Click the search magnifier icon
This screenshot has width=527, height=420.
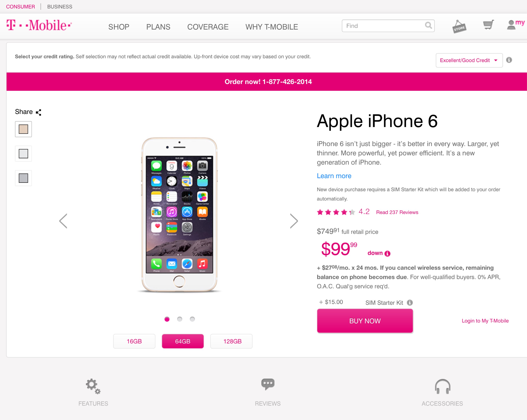tap(428, 25)
